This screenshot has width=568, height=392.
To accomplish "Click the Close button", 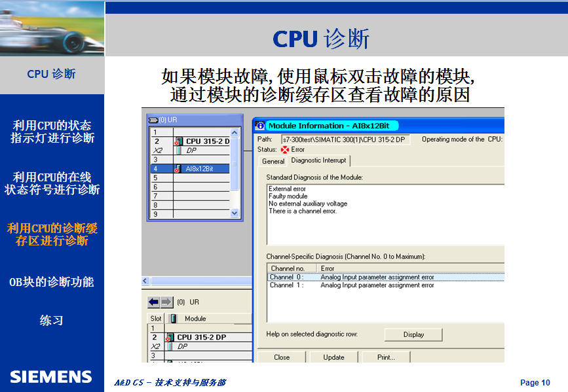I will pyautogui.click(x=282, y=357).
